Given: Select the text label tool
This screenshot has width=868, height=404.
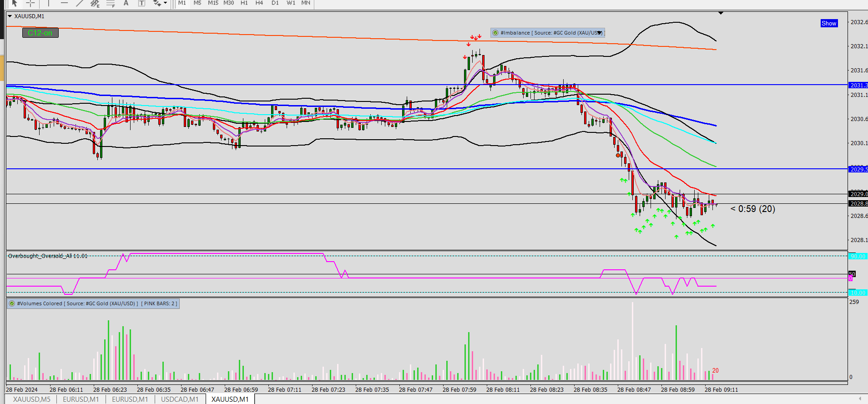Looking at the screenshot, I should [x=141, y=3].
